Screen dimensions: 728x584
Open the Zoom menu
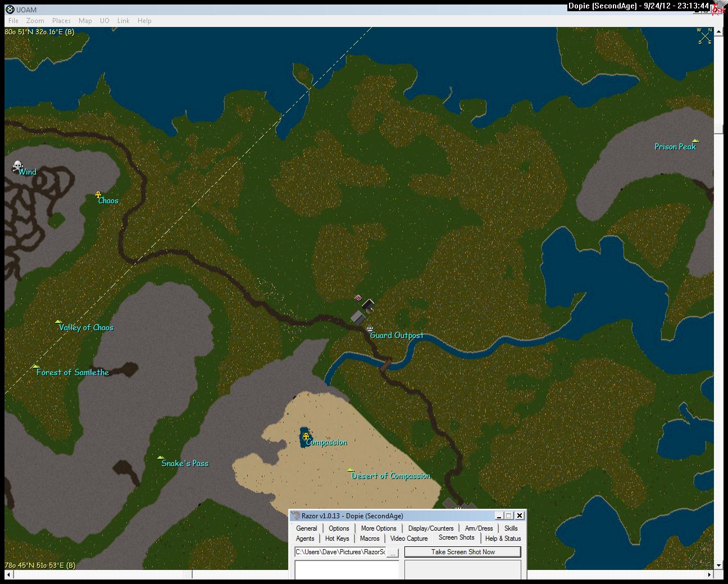coord(35,21)
